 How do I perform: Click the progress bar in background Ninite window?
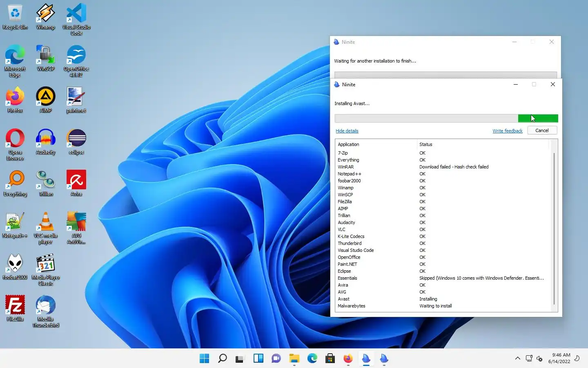pos(445,75)
